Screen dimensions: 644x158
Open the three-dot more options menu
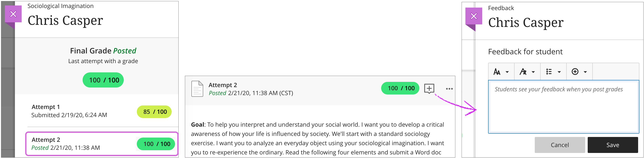click(x=449, y=89)
